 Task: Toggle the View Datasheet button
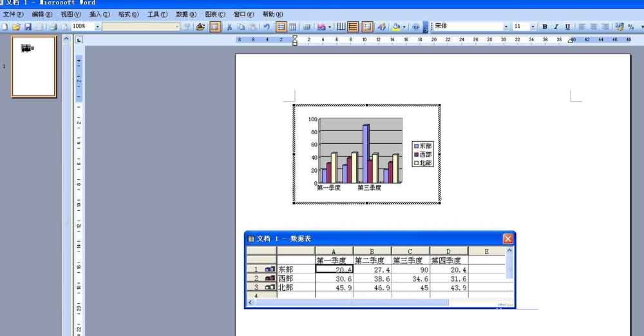tap(215, 26)
